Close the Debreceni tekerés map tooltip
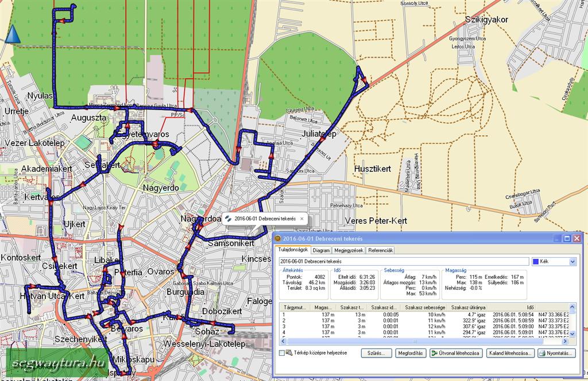588x381 pixels. (x=302, y=219)
